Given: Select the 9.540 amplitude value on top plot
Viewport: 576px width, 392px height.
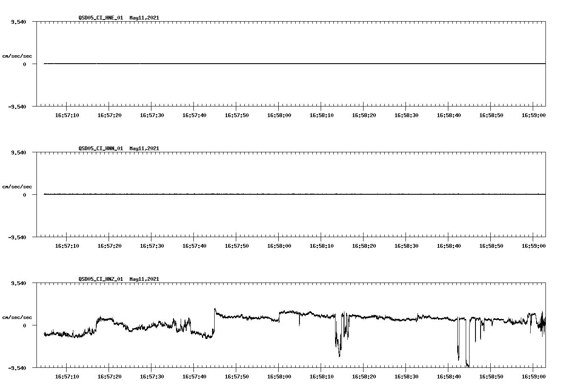Looking at the screenshot, I should pyautogui.click(x=18, y=21).
